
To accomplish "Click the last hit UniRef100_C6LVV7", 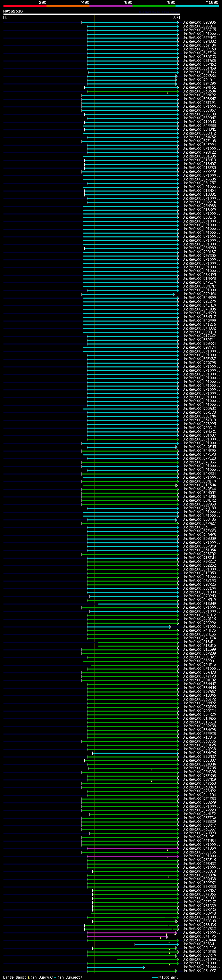I will click(199, 971).
